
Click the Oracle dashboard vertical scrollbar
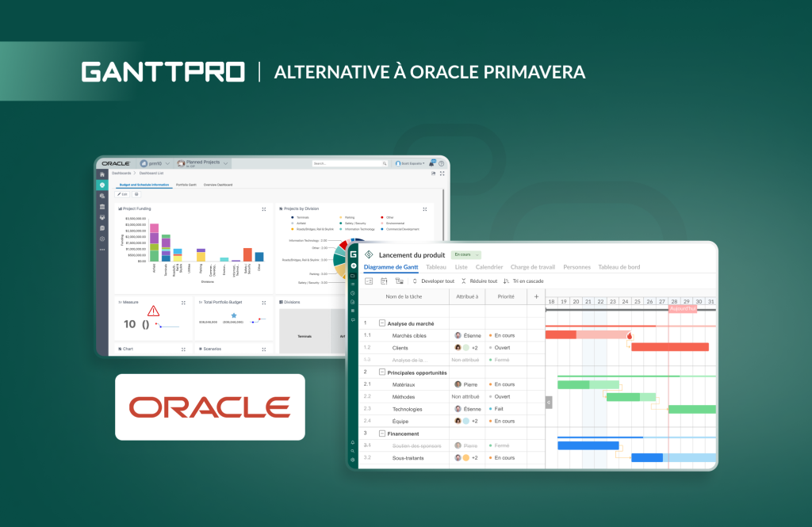tap(443, 215)
